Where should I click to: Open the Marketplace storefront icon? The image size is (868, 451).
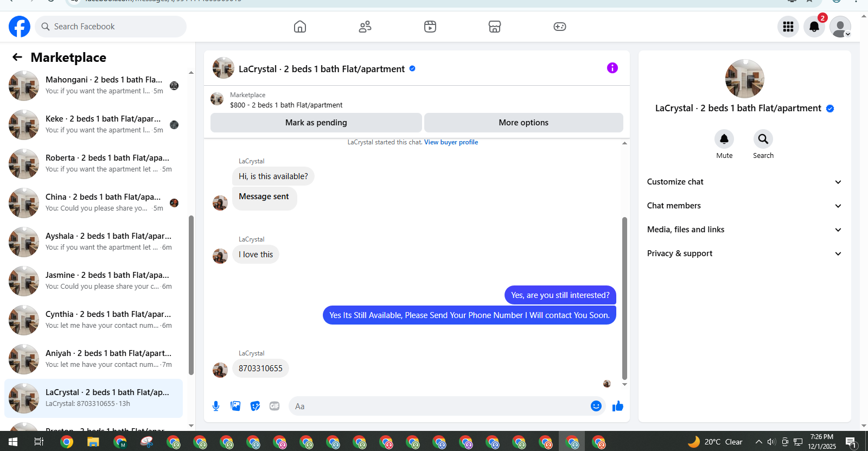495,27
